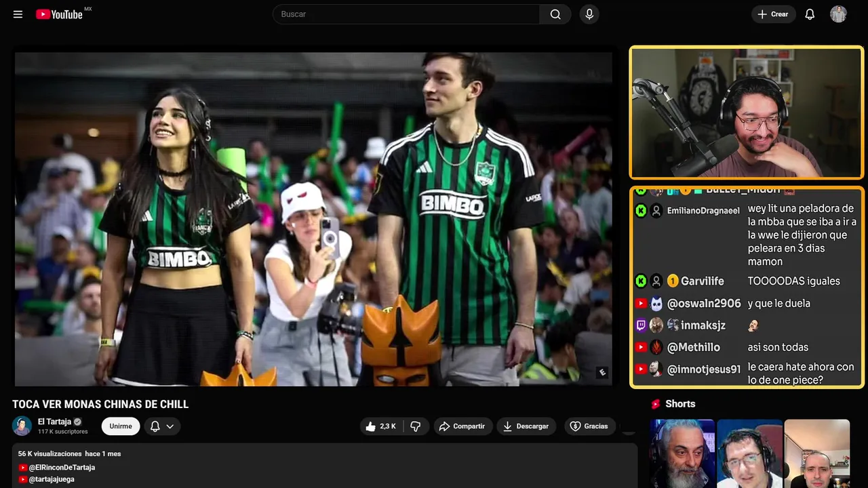Click the search magnifier button
Screen dimensions: 868x488
(x=555, y=14)
